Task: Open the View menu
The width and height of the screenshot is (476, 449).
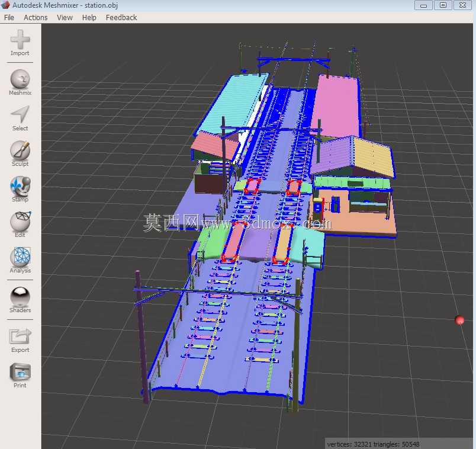Action: 65,18
